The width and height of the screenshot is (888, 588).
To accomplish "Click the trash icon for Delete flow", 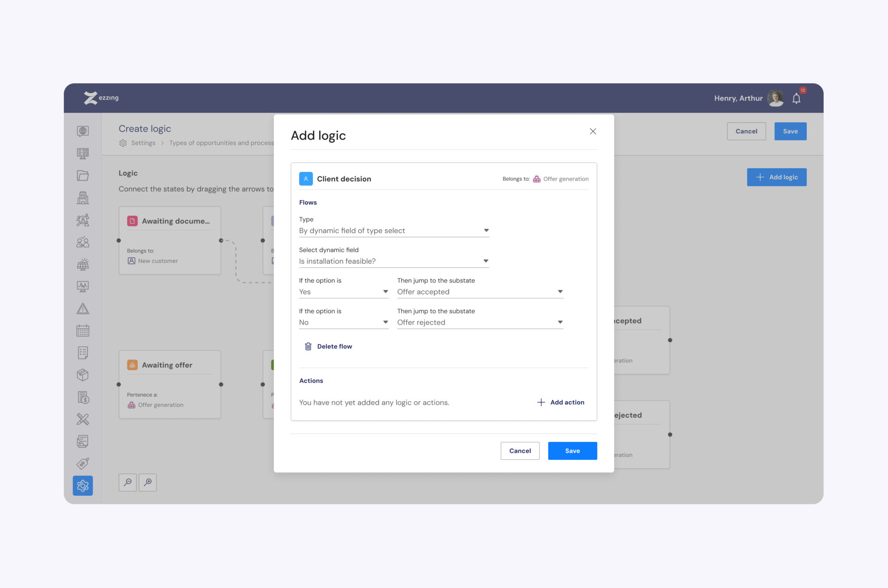I will [308, 346].
